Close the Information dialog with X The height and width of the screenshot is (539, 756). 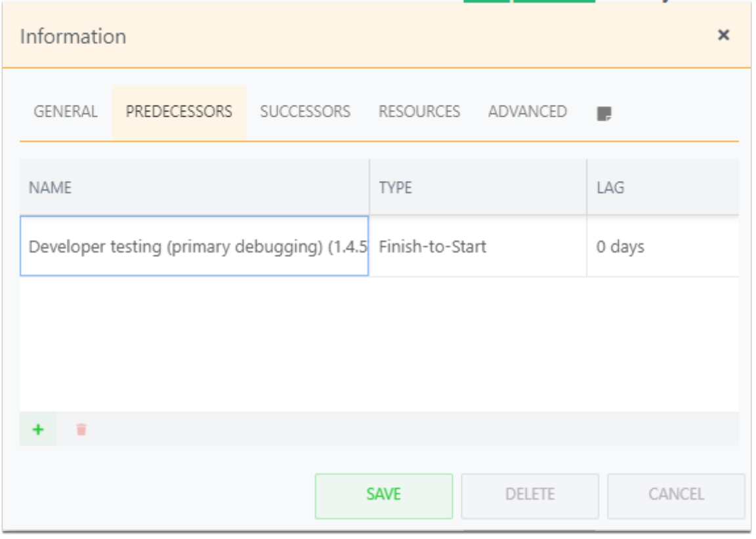click(x=723, y=35)
